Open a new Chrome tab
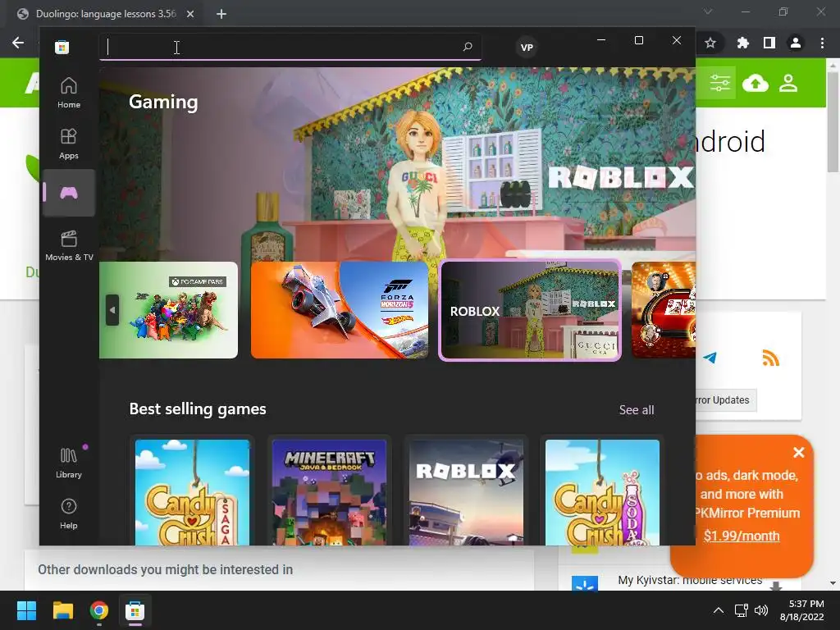Viewport: 840px width, 630px height. pyautogui.click(x=221, y=14)
